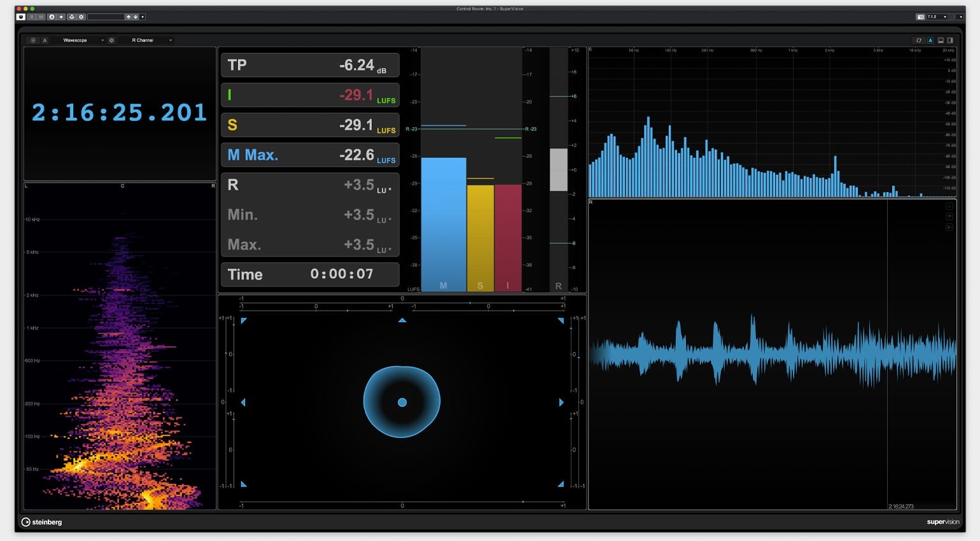Screen dimensions: 980x541
Task: Click the 2:16:24.273 playhead time marker
Action: click(x=901, y=506)
